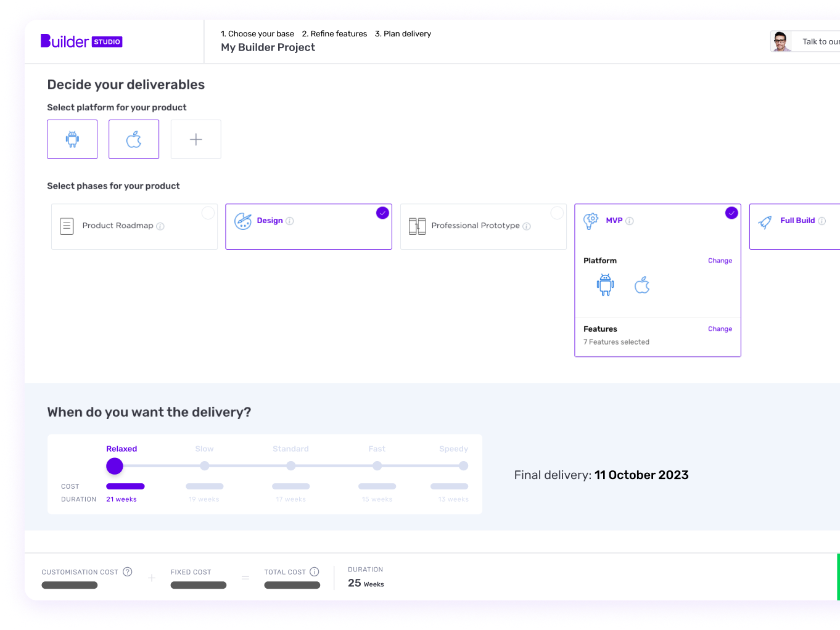
Task: Click the Android icon inside the MVP card
Action: (x=604, y=284)
